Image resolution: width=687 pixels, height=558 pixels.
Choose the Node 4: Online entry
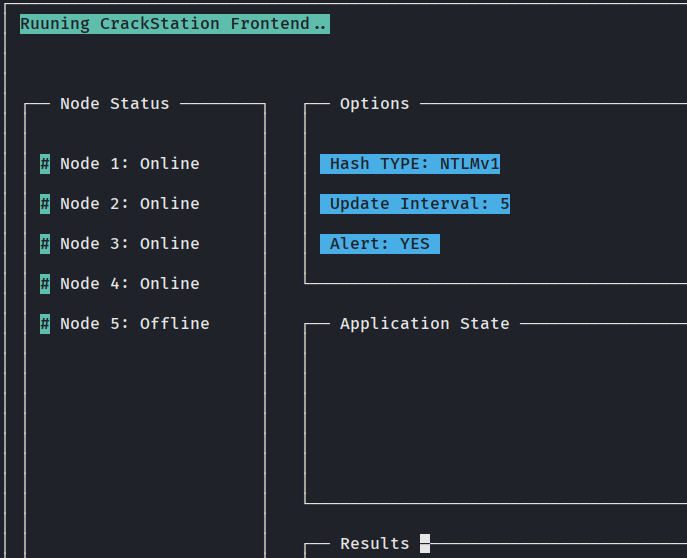pyautogui.click(x=129, y=284)
